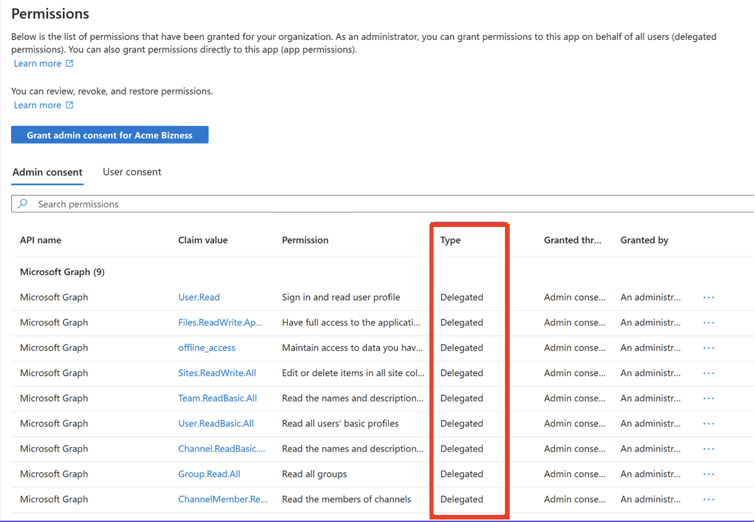Open the Files.ReadWrite.Ap... claim link
This screenshot has width=755, height=522.
point(221,323)
